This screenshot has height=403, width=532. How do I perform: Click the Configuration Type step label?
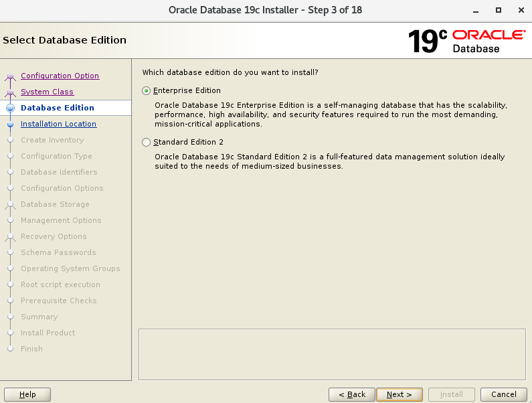(56, 156)
